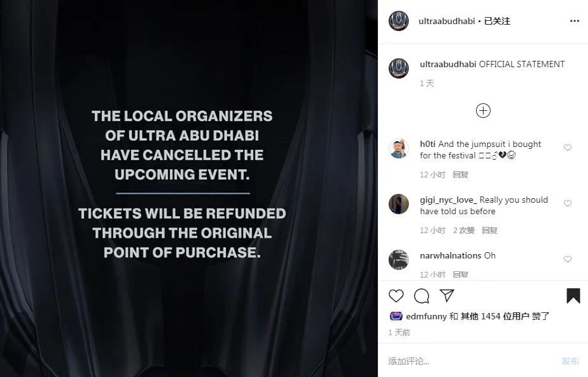Open the comment speech bubble icon
Viewport: 588px width, 377px height.
point(422,296)
